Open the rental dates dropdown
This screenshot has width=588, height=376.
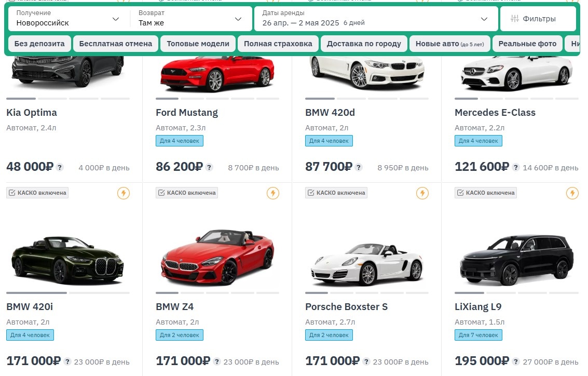pos(375,19)
